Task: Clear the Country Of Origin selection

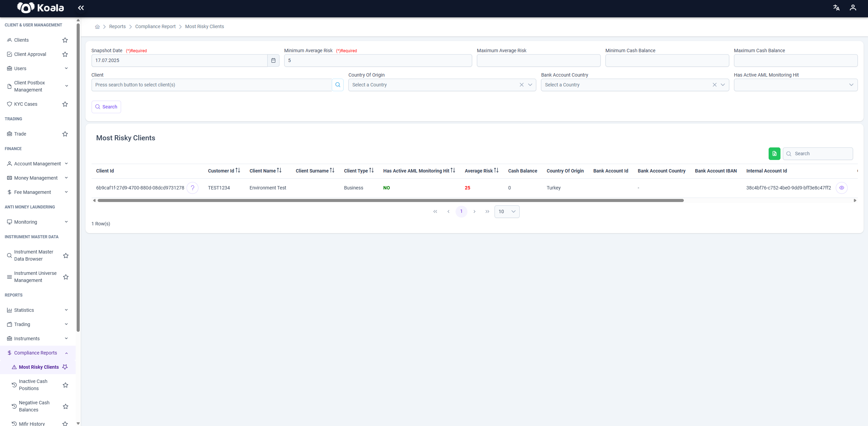Action: point(522,85)
